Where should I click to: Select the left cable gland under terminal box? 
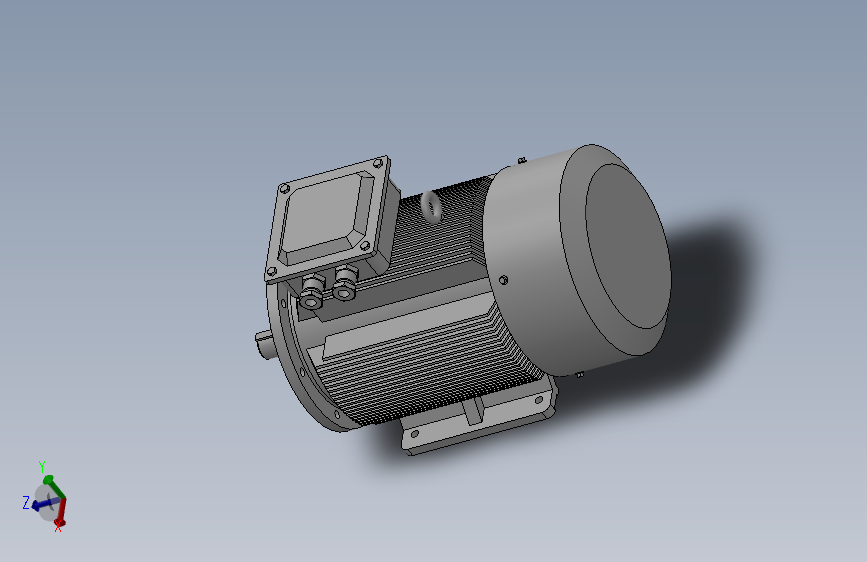[x=311, y=290]
